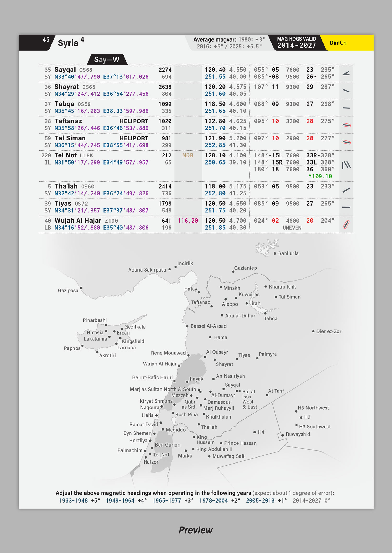This screenshot has width=392, height=553.
Task: Click the Shayrat runway orientation icon
Action: point(346,91)
